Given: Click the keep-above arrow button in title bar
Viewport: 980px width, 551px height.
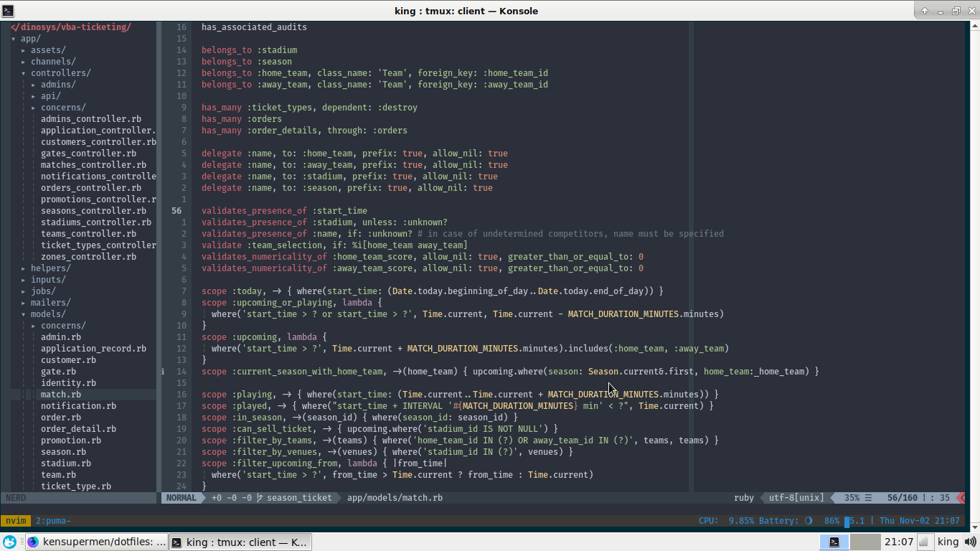Looking at the screenshot, I should click(924, 11).
